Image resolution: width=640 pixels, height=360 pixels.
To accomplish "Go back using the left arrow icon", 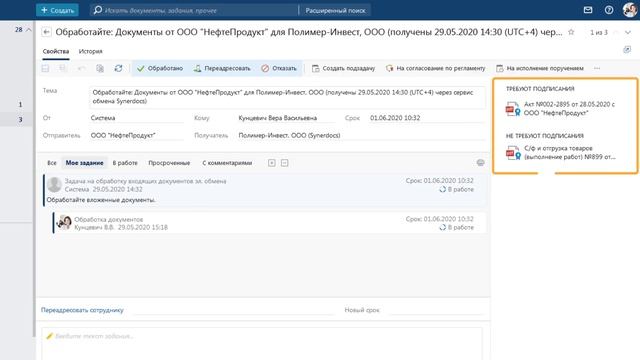I will click(x=47, y=32).
